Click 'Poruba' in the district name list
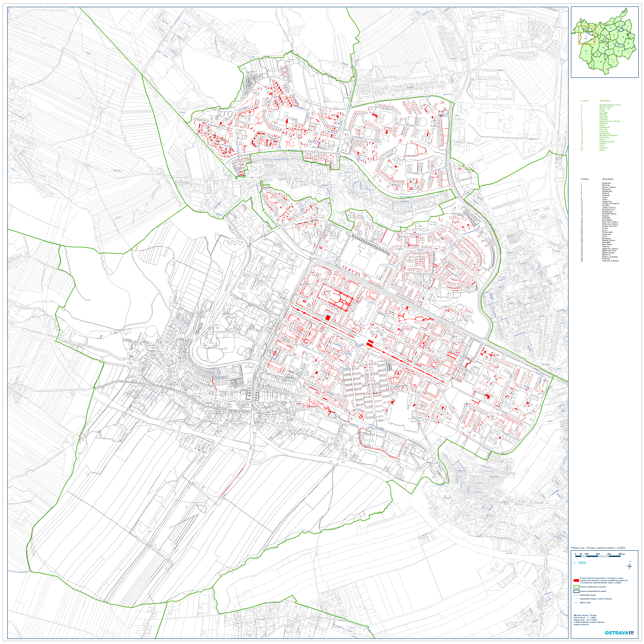The height and width of the screenshot is (644, 644). pyautogui.click(x=602, y=111)
